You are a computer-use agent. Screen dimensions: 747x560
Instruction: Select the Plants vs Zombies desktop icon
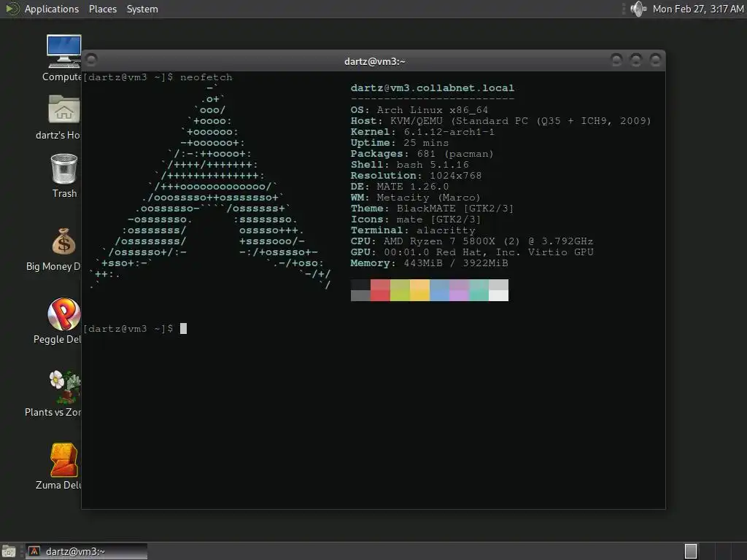(x=65, y=386)
